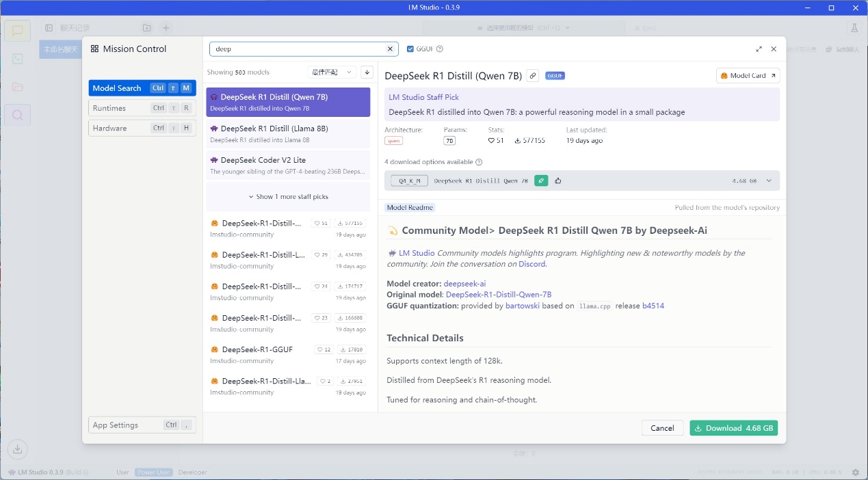Screen dimensions: 868x480
Task: Click the likes heart count 51 in Stats
Action: pyautogui.click(x=496, y=140)
